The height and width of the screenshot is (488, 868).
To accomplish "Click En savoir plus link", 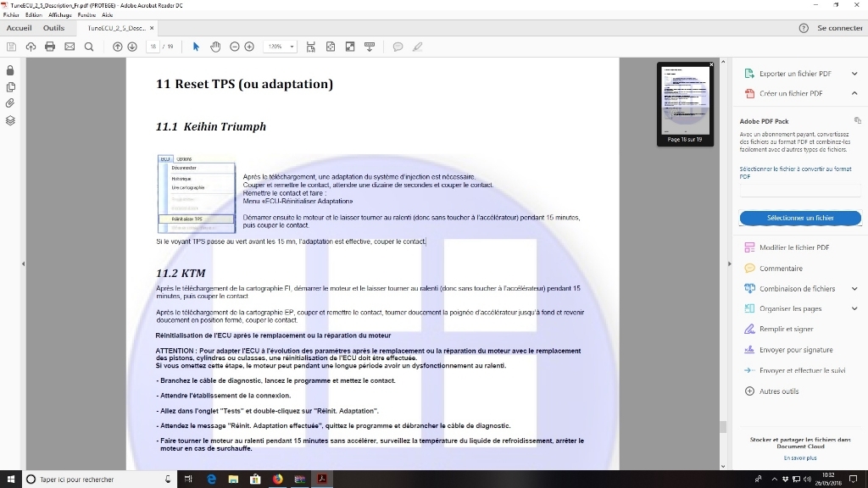I will tap(800, 458).
